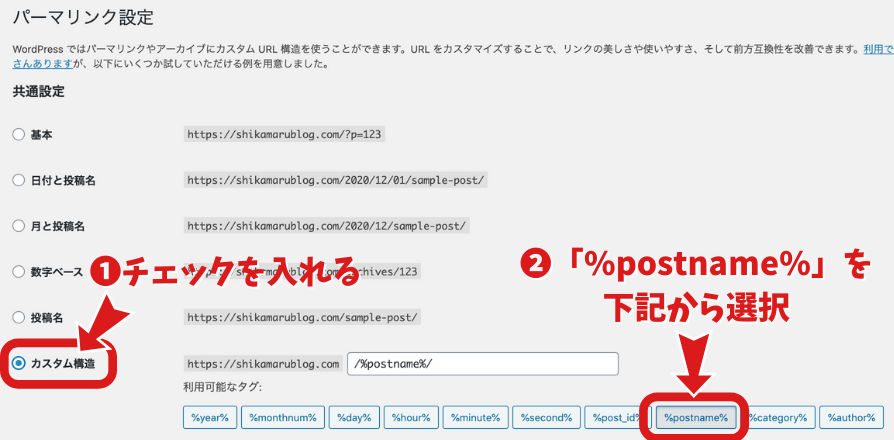Add the %year% tag button
The image size is (894, 440).
coord(210,417)
